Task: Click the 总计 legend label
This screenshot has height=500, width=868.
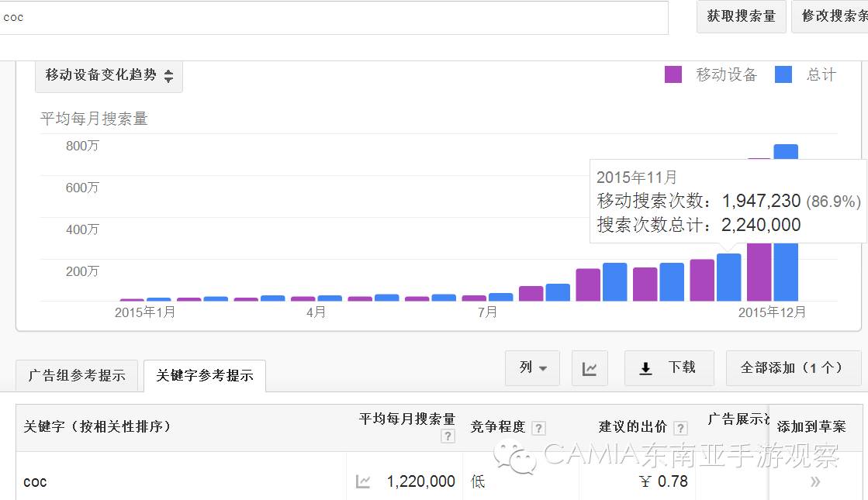Action: tap(821, 74)
